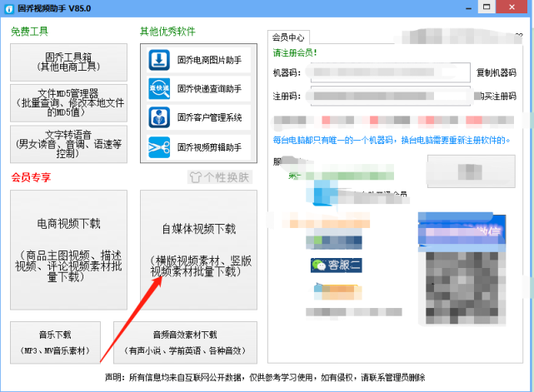
Task: Open 音频音效素材下载 module
Action: [x=185, y=342]
